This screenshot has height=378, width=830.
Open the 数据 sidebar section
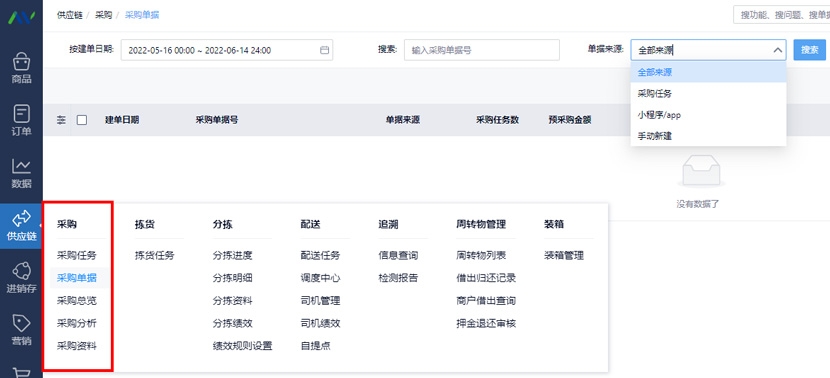coord(21,173)
